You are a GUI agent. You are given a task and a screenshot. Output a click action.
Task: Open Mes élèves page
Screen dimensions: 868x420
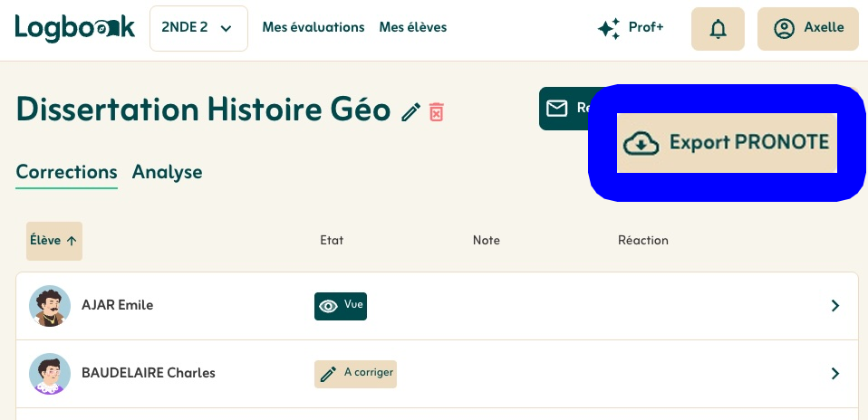pos(413,27)
